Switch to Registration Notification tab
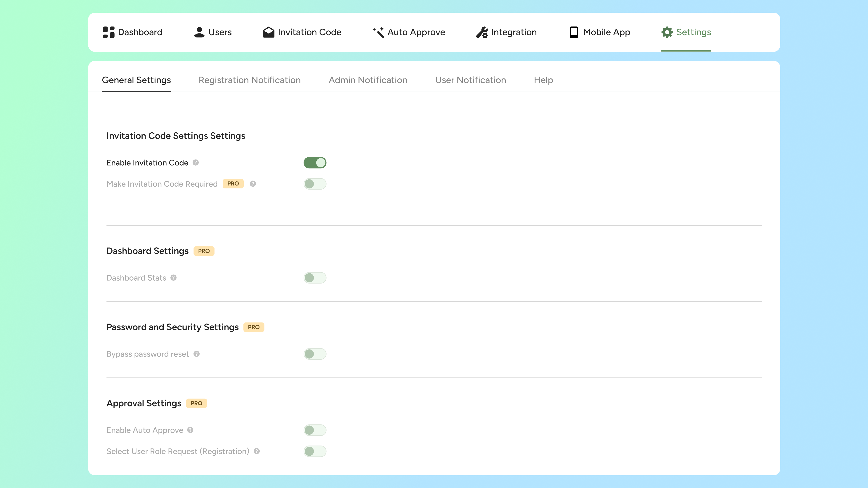Screen dimensions: 868x488 click(249, 80)
